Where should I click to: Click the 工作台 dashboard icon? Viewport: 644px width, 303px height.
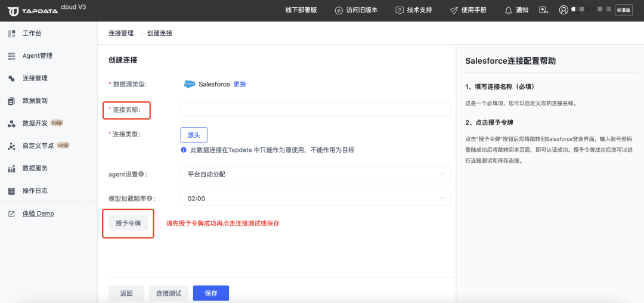coord(11,33)
